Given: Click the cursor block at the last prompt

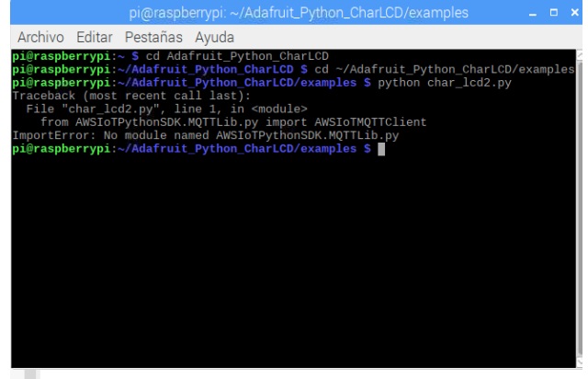Looking at the screenshot, I should (380, 150).
